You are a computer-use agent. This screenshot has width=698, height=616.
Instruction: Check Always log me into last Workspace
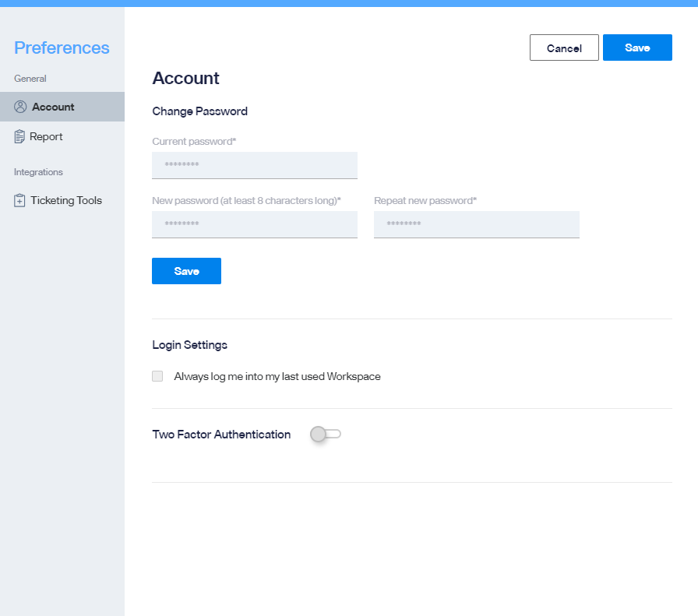point(157,376)
